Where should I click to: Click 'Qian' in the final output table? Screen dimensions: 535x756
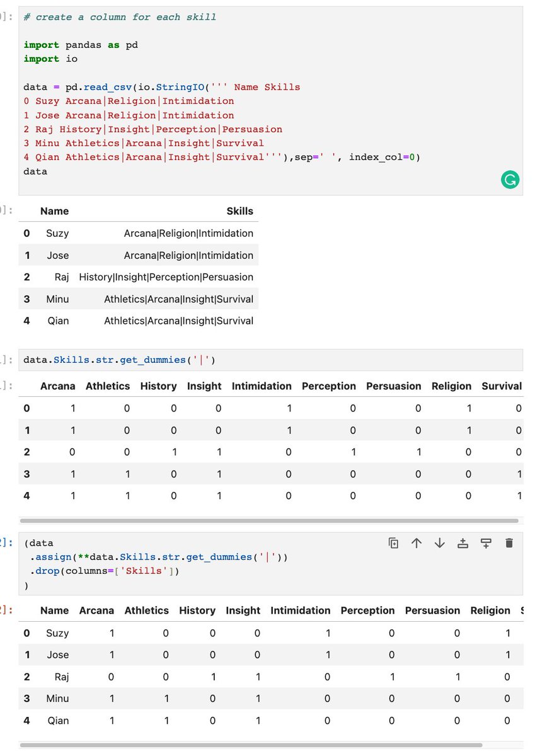point(58,721)
